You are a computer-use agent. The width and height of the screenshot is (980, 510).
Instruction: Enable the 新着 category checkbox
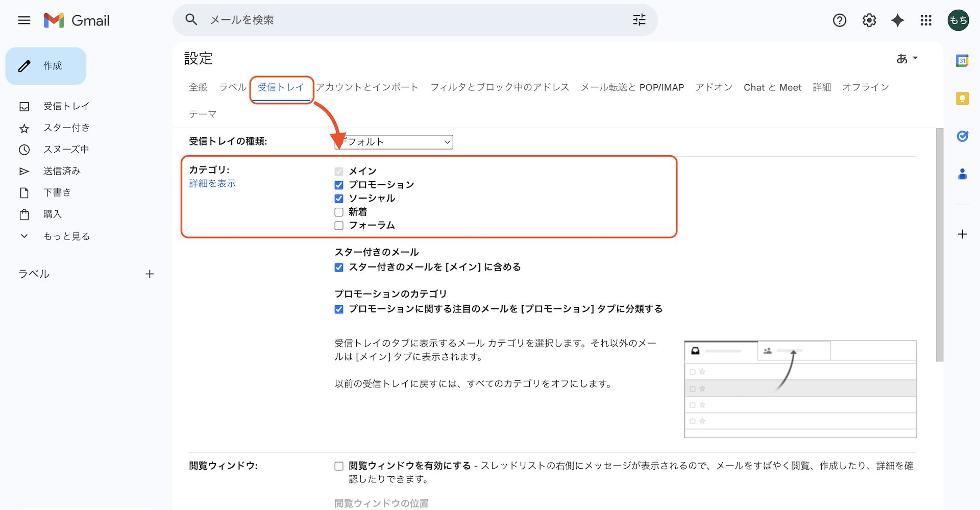pos(339,212)
